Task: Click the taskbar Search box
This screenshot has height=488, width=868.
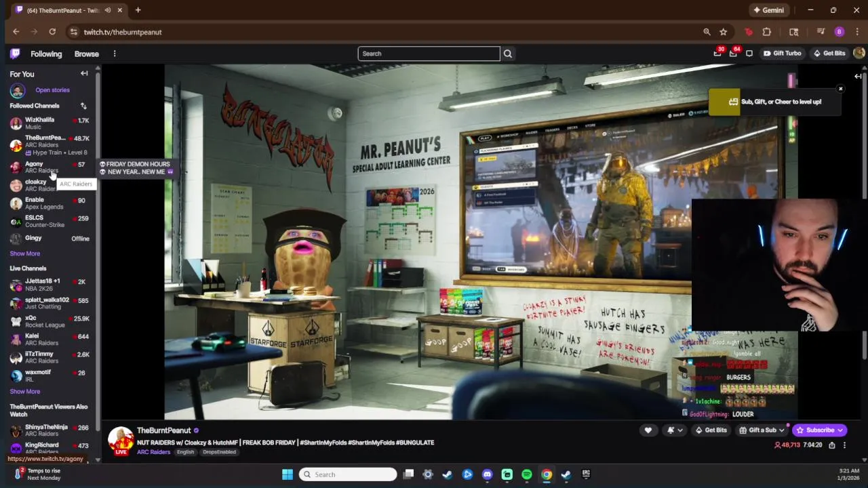Action: 348,474
